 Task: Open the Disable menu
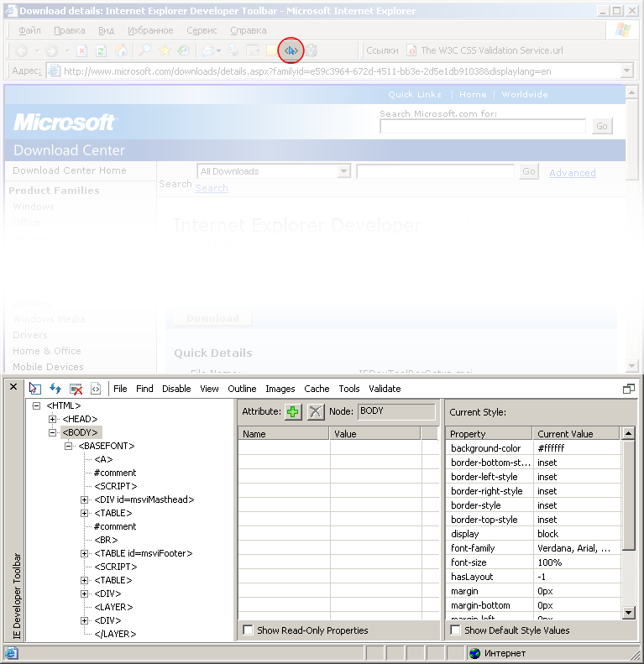(x=176, y=389)
